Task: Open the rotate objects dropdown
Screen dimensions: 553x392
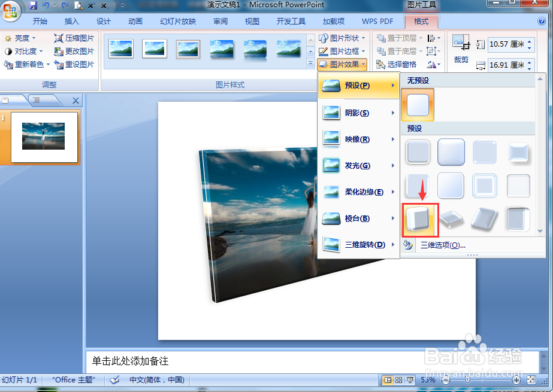Action: click(x=433, y=65)
